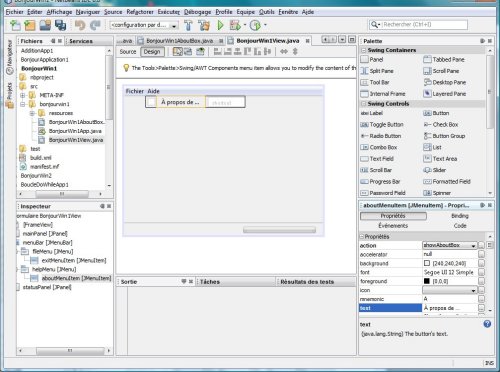Click the background color swatch [240,240,240]
This screenshot has height=372, width=500.
427,263
